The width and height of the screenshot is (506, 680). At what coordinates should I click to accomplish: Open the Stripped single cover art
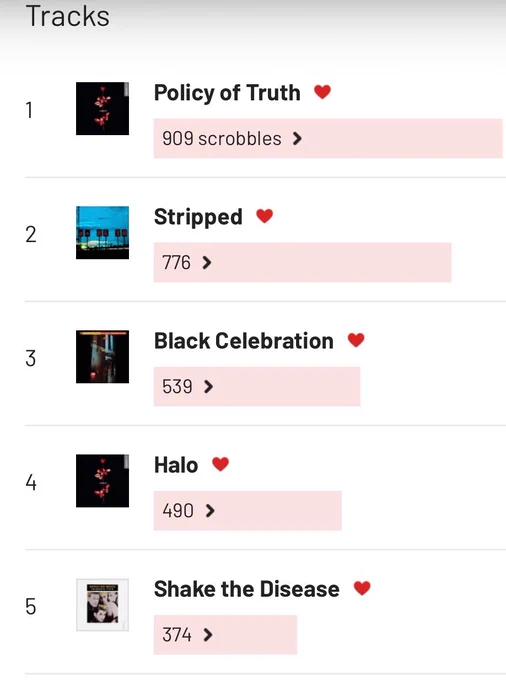(x=102, y=232)
